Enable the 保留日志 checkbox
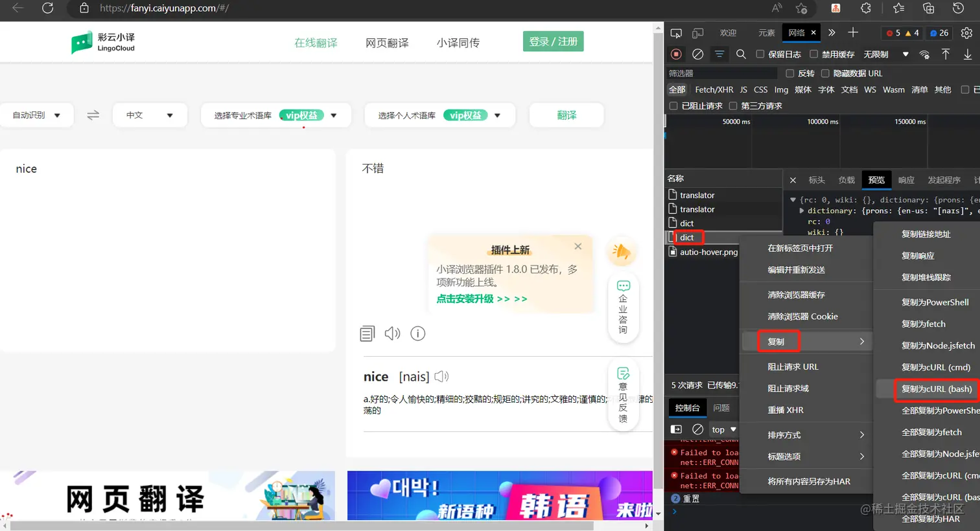 [760, 54]
